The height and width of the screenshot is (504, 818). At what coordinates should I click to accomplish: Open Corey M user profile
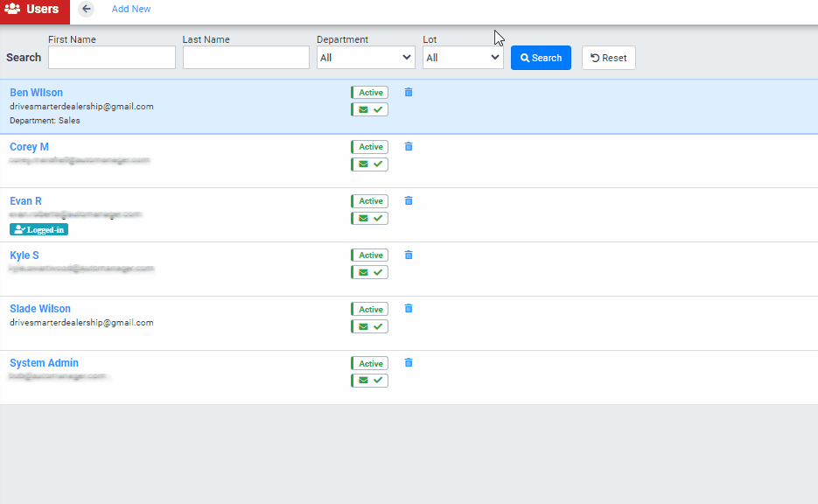(29, 147)
